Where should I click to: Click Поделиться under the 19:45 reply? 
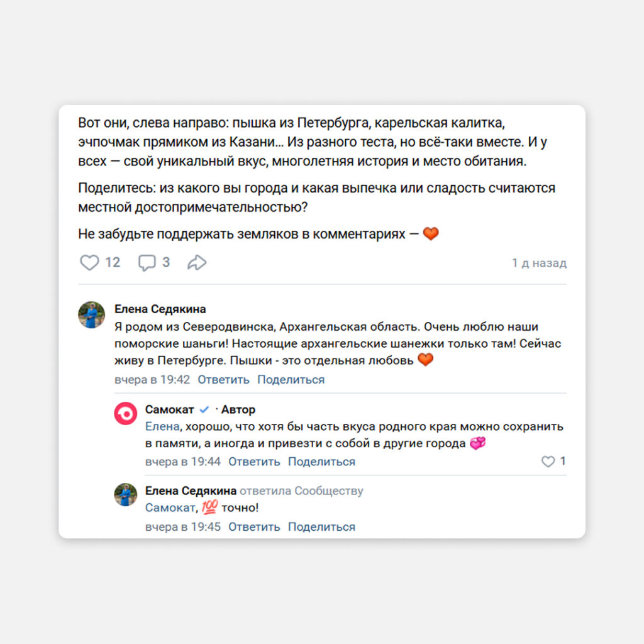(x=321, y=526)
